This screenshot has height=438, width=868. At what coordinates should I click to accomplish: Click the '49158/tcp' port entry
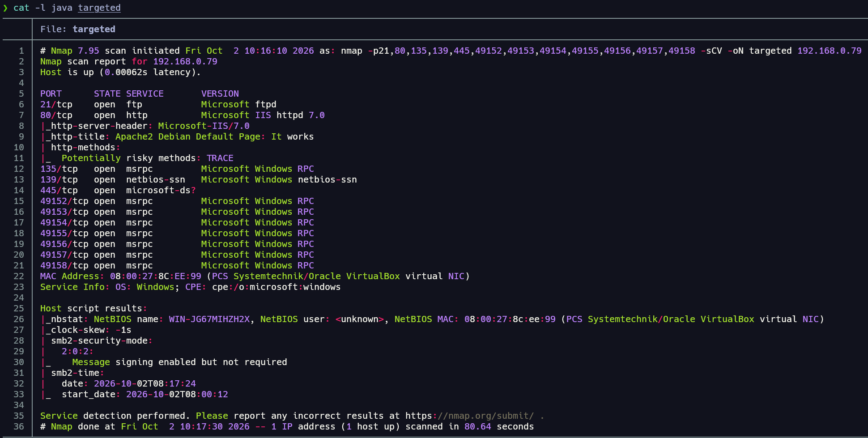[64, 265]
